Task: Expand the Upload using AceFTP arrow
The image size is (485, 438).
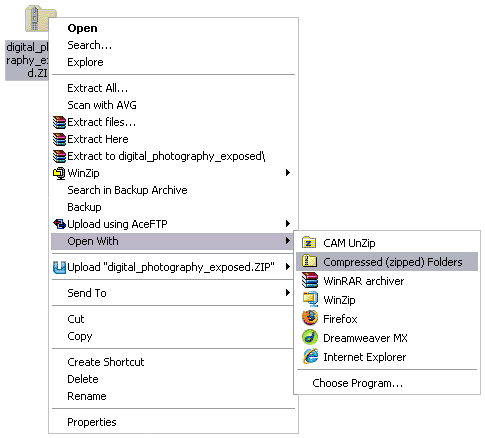Action: point(288,224)
